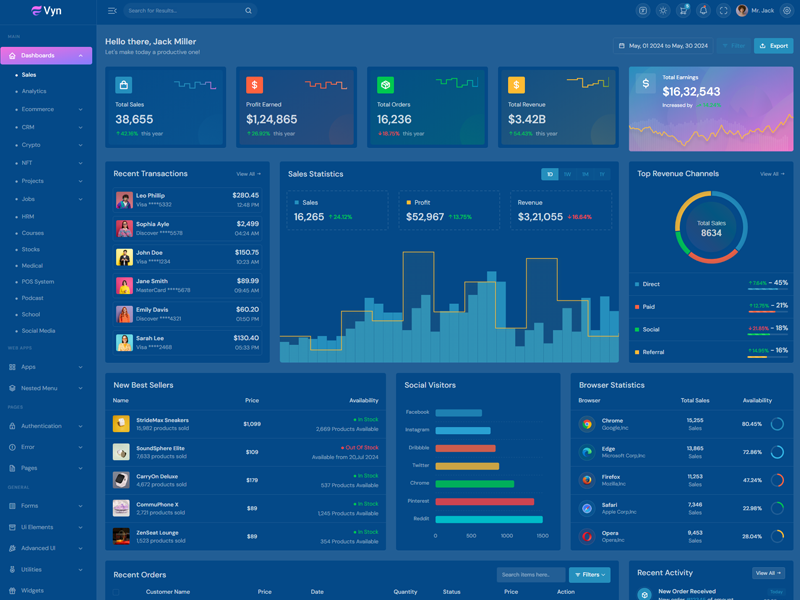The width and height of the screenshot is (800, 600).
Task: Open the settings gear in header
Action: pos(787,11)
